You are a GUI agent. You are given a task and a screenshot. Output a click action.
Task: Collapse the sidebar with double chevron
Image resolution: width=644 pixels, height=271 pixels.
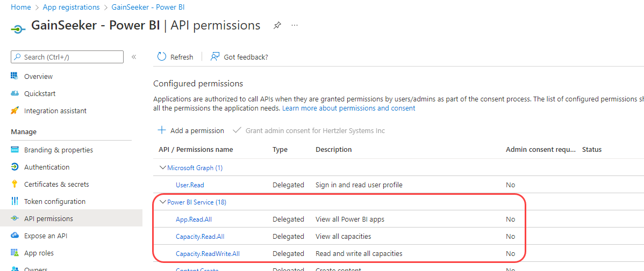click(x=134, y=57)
